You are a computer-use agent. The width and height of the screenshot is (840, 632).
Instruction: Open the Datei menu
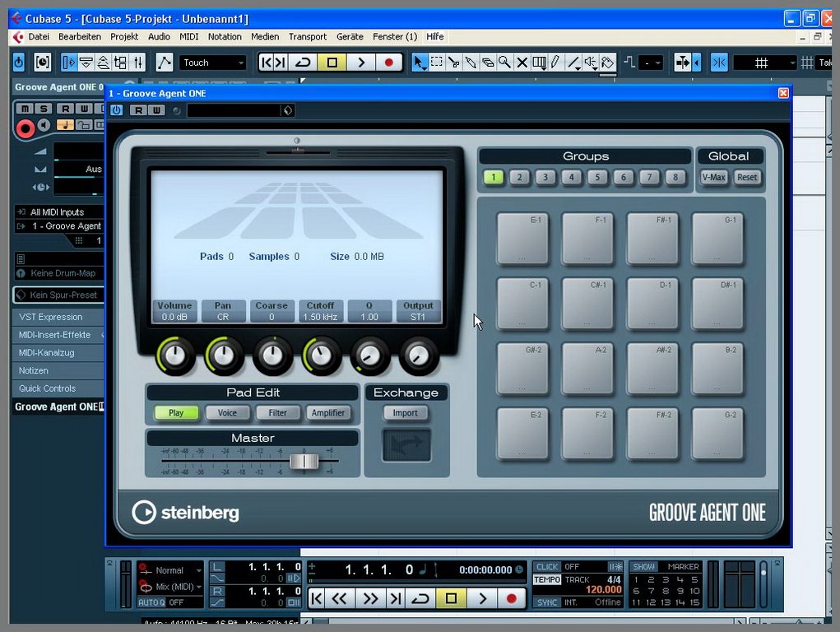39,36
